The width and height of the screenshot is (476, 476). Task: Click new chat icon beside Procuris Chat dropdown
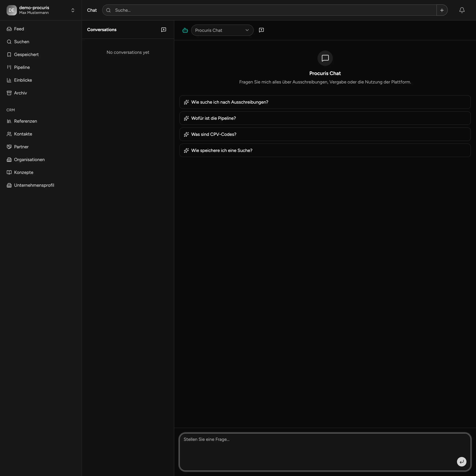pyautogui.click(x=261, y=30)
